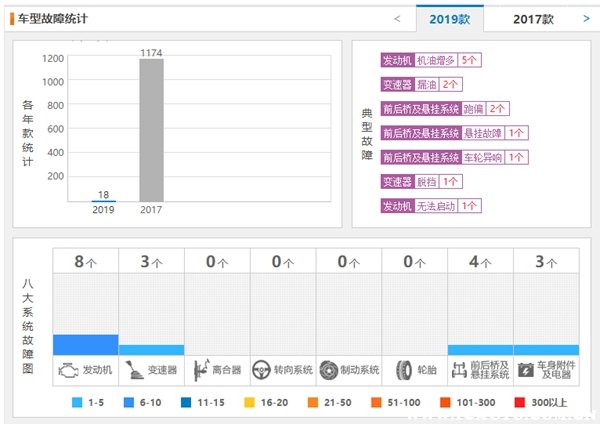Click the engine (发动机) system icon
Screen dimensions: 600x424
67,369
